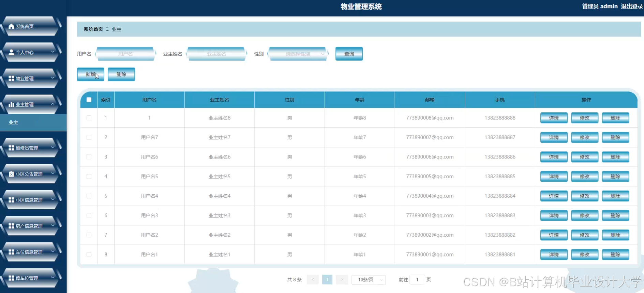Click the clipboard icon beside 小区公告管理
644x293 pixels.
coord(11,174)
